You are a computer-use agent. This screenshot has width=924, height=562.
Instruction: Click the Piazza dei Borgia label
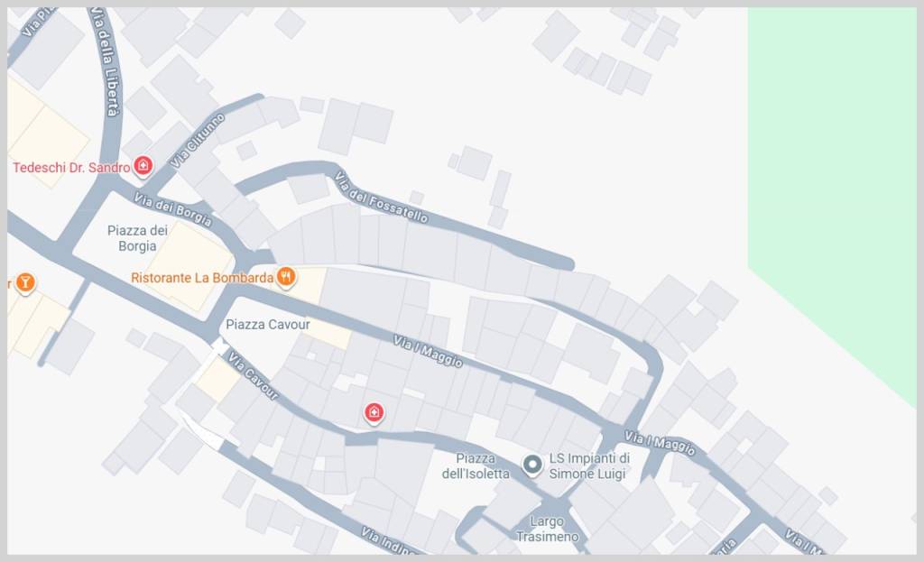pyautogui.click(x=137, y=238)
